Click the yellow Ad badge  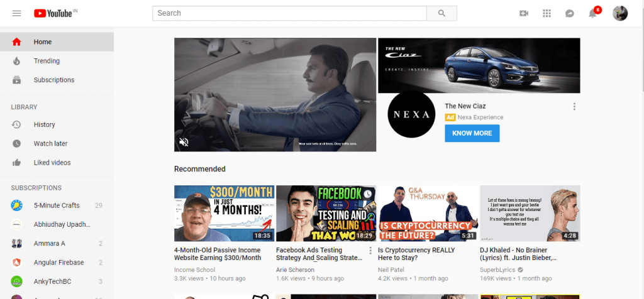point(450,117)
